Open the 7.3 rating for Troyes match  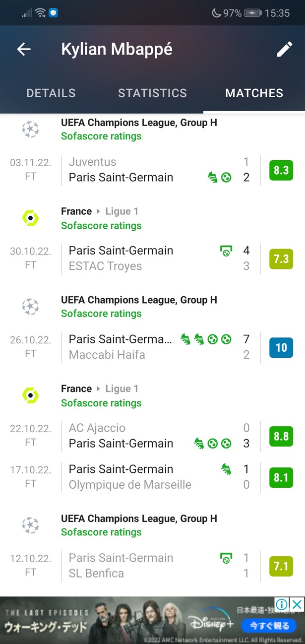[281, 259]
